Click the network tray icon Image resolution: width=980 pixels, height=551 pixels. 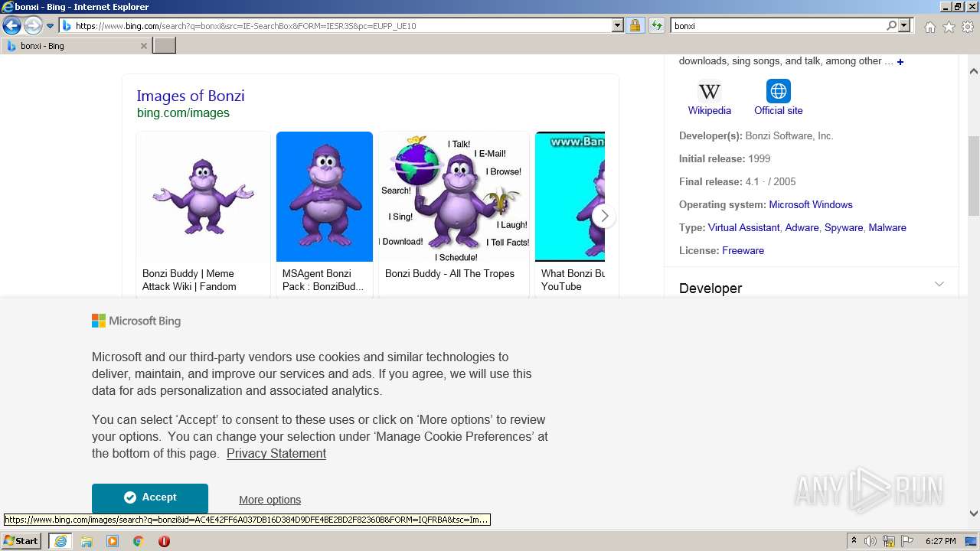889,541
